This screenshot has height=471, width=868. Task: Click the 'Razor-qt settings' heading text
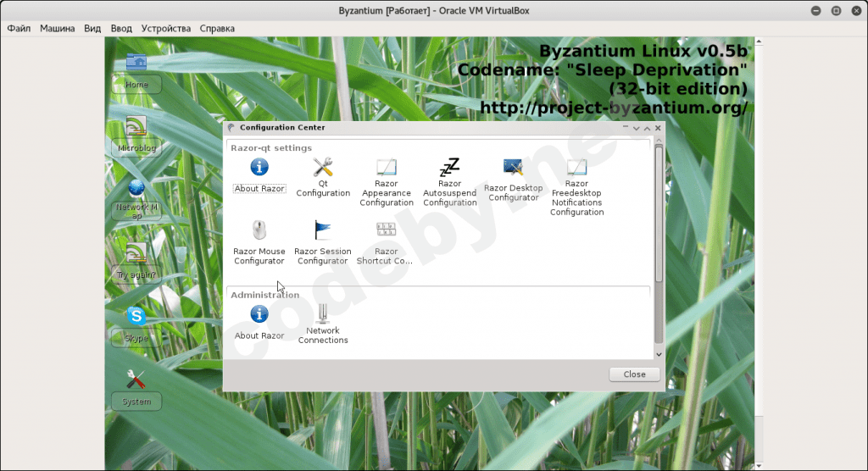click(x=271, y=147)
